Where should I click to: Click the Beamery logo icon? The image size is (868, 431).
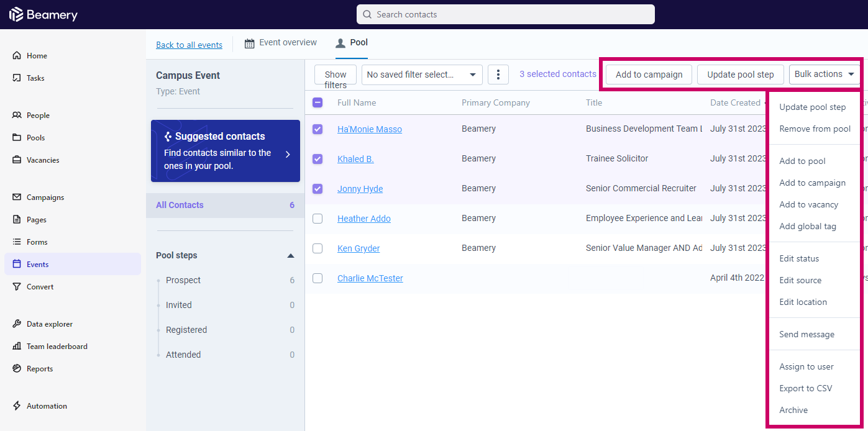pos(16,14)
